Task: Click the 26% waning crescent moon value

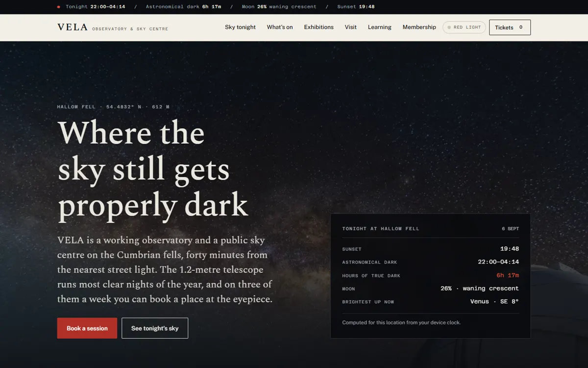Action: [x=480, y=289]
